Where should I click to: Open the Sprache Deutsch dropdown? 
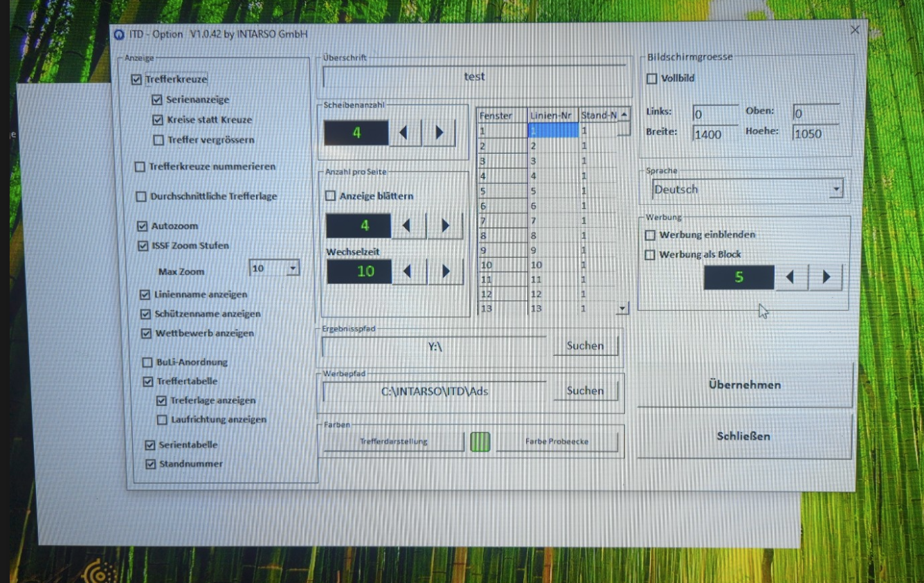836,189
